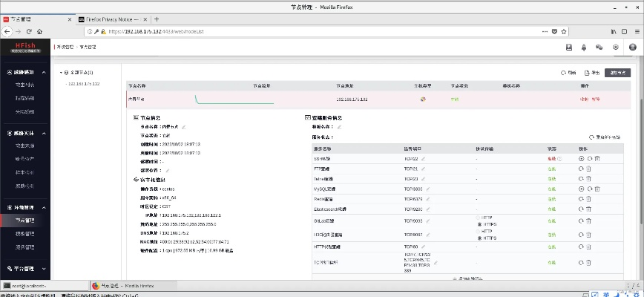This screenshot has width=644, height=297.
Task: Open the documentation download icon in HFish header
Action: click(x=569, y=48)
